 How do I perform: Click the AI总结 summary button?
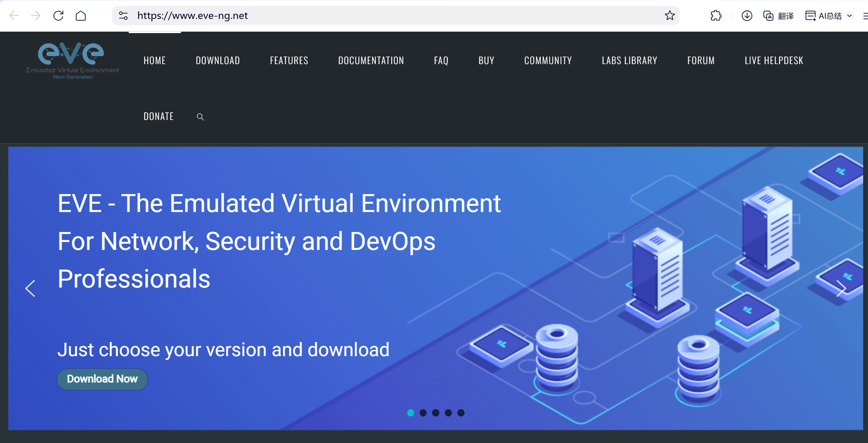824,16
